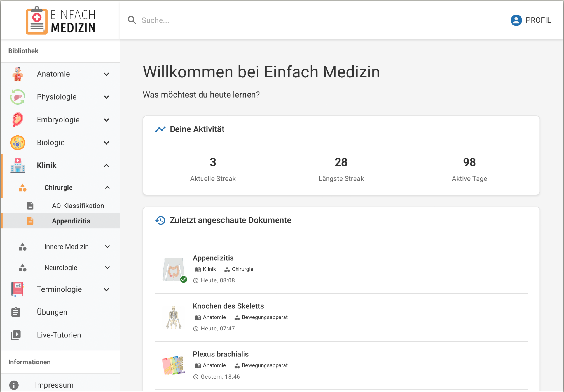Click the Impressum info icon
This screenshot has width=564, height=392.
coord(14,385)
